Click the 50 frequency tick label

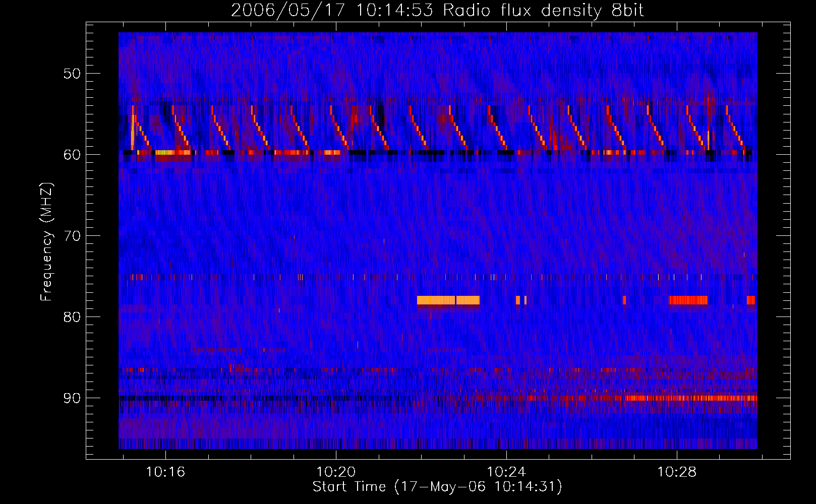pyautogui.click(x=72, y=74)
